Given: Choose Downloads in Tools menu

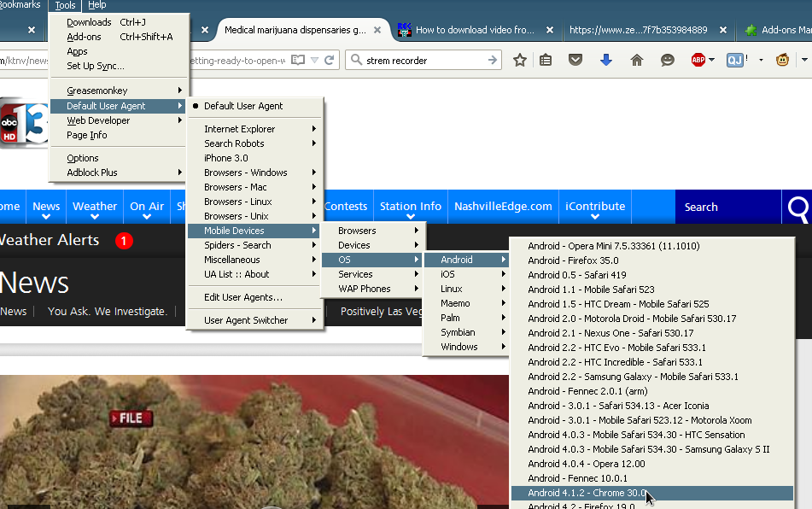Looking at the screenshot, I should pos(119,22).
